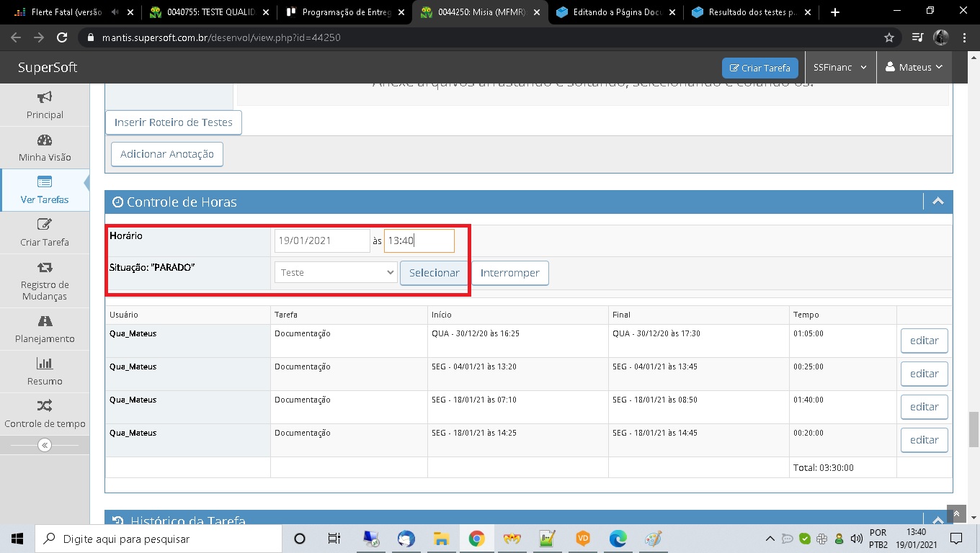Collapse the Controle de Horas section
The height and width of the screenshot is (553, 980).
(x=937, y=202)
